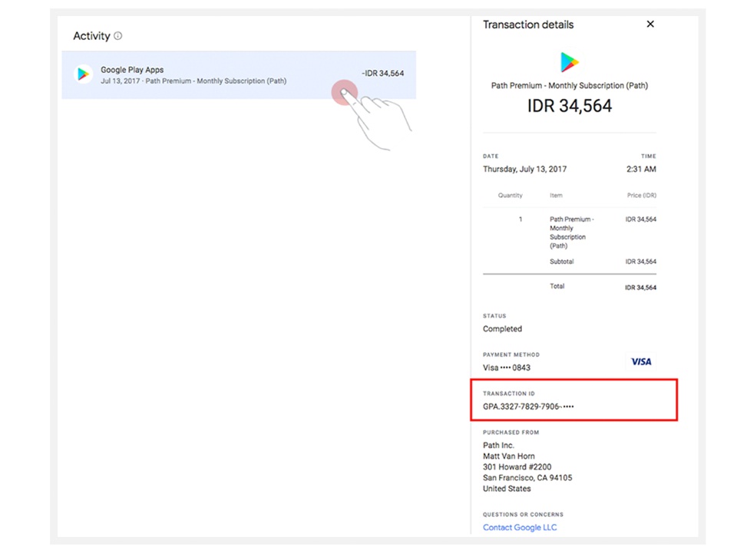This screenshot has height=560, width=737.
Task: Select the Google Play Apps activity title
Action: click(132, 70)
